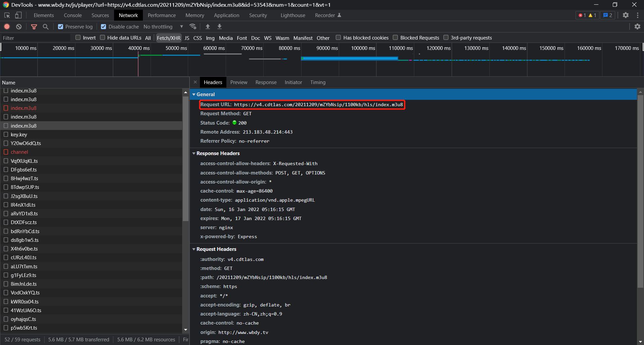The height and width of the screenshot is (345, 644).
Task: Open the Timing tab
Action: (x=318, y=82)
